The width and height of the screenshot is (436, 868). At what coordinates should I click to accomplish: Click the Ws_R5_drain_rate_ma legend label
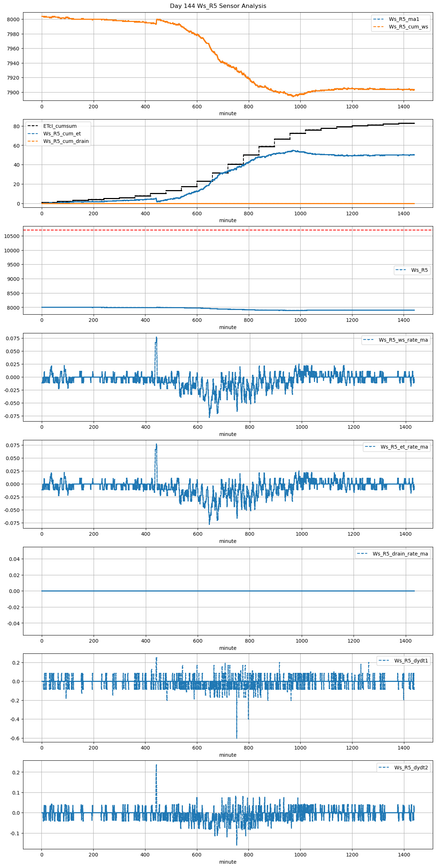click(x=400, y=554)
